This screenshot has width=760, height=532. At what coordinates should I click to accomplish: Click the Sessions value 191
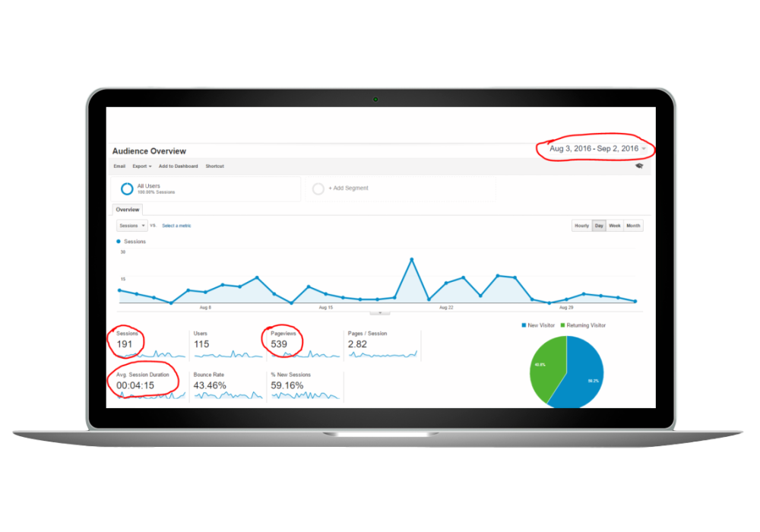tap(125, 344)
